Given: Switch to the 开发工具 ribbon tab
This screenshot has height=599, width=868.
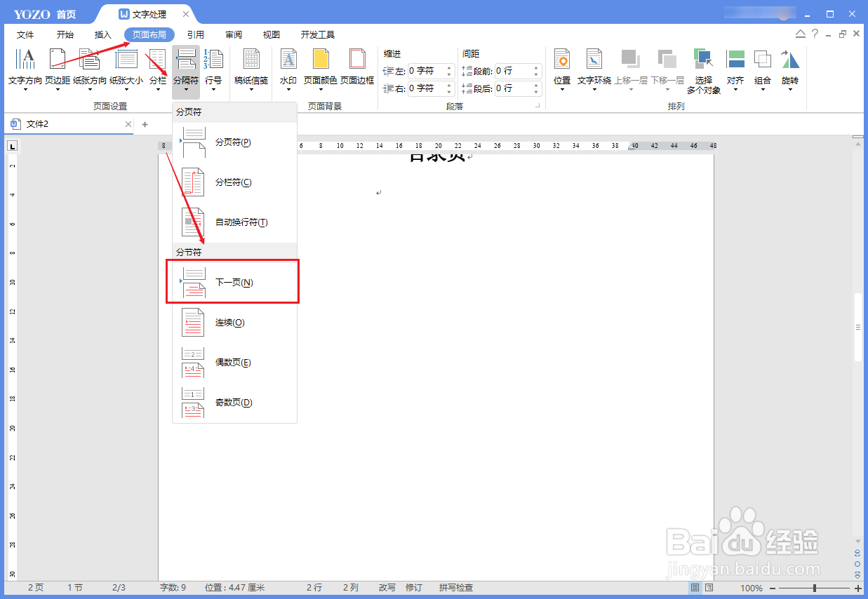Looking at the screenshot, I should 318,34.
